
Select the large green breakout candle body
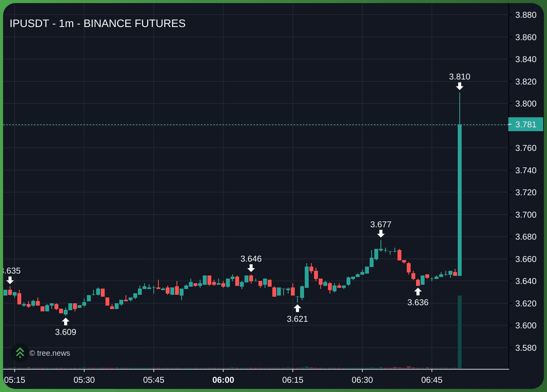[x=460, y=201]
